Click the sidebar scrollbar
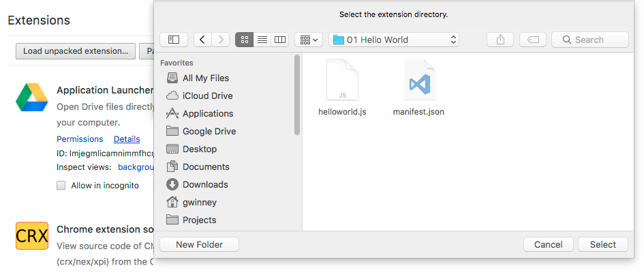This screenshot has height=273, width=644. pos(297,96)
